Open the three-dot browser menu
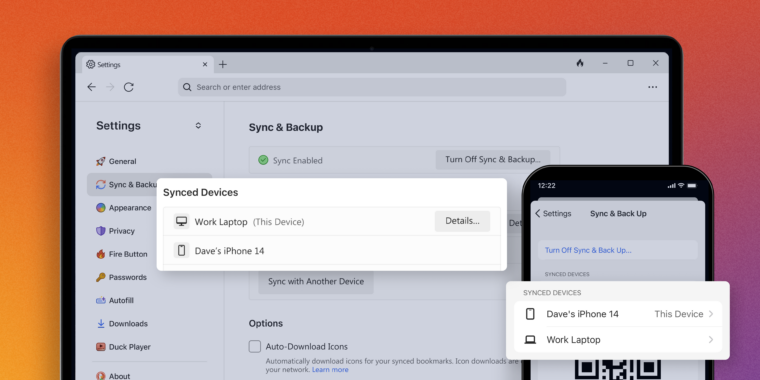 tap(652, 87)
